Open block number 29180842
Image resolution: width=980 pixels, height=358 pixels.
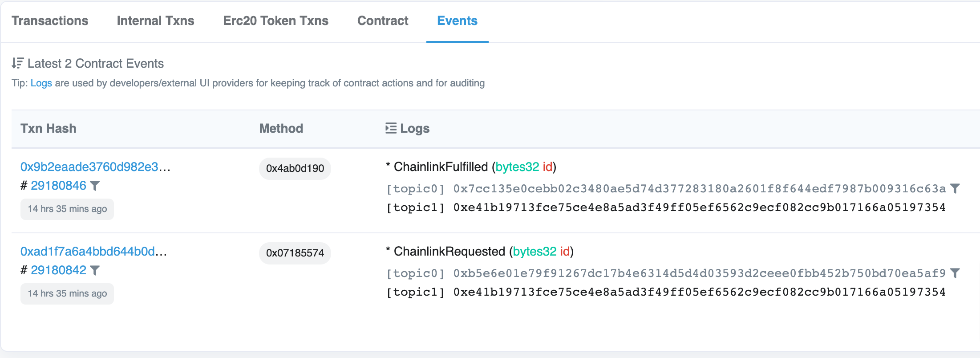58,270
